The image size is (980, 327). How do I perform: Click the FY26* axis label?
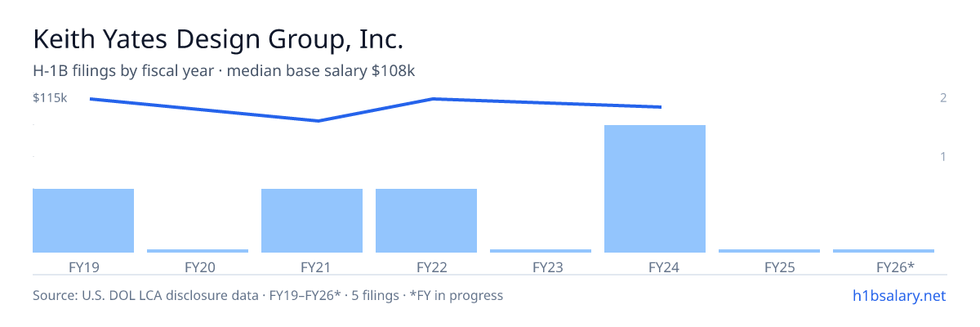click(895, 267)
